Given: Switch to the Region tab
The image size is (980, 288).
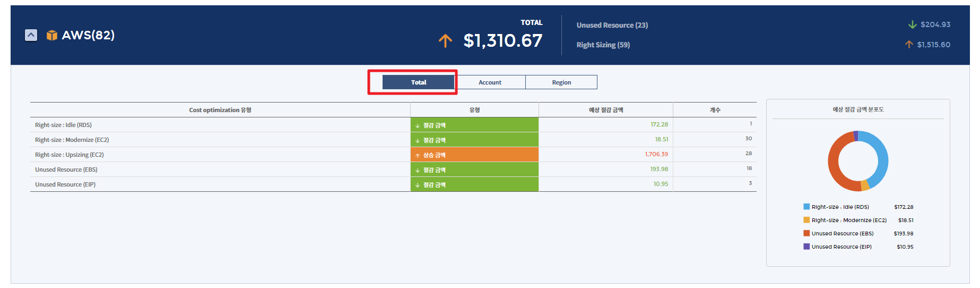Looking at the screenshot, I should 561,82.
